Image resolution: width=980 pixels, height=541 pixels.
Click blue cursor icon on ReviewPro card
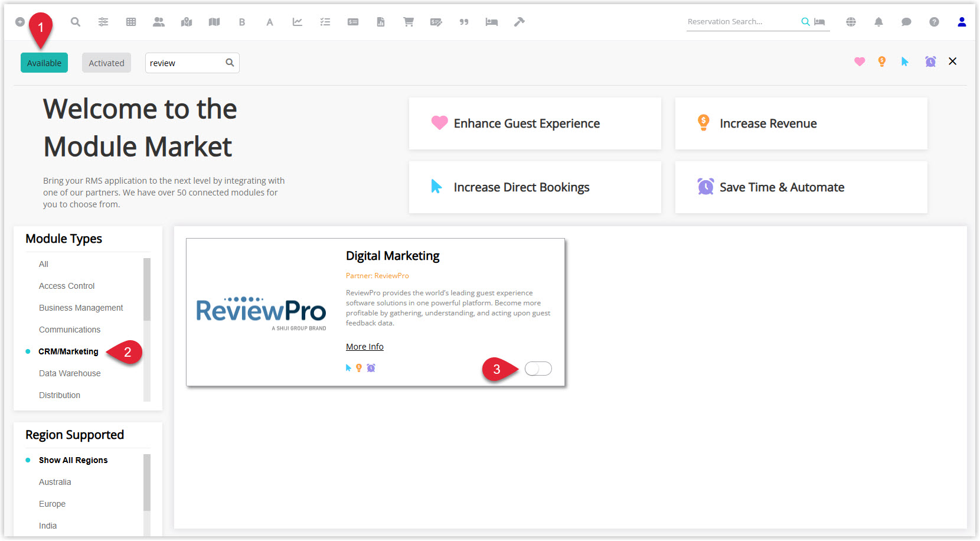(x=348, y=368)
